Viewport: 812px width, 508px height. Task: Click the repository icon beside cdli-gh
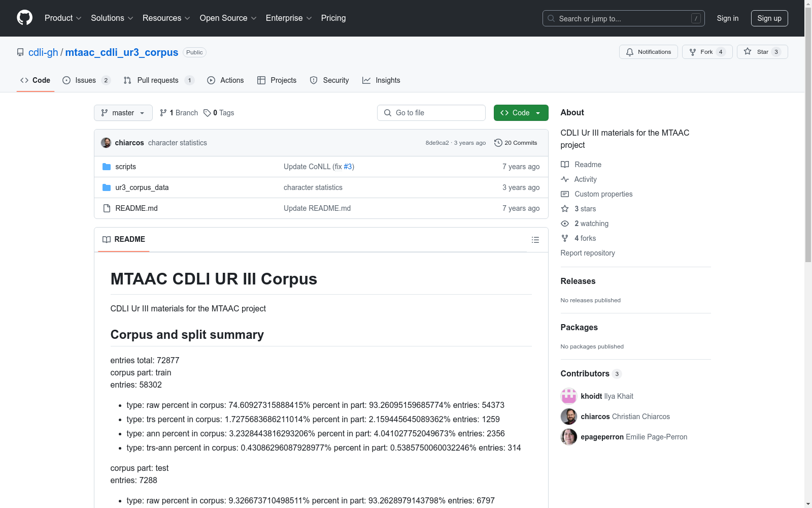click(x=20, y=52)
